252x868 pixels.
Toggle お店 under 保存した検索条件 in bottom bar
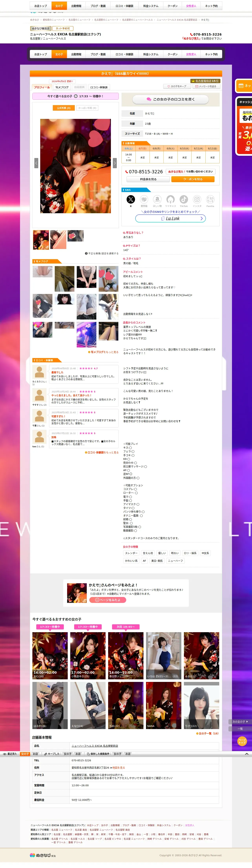128,754
